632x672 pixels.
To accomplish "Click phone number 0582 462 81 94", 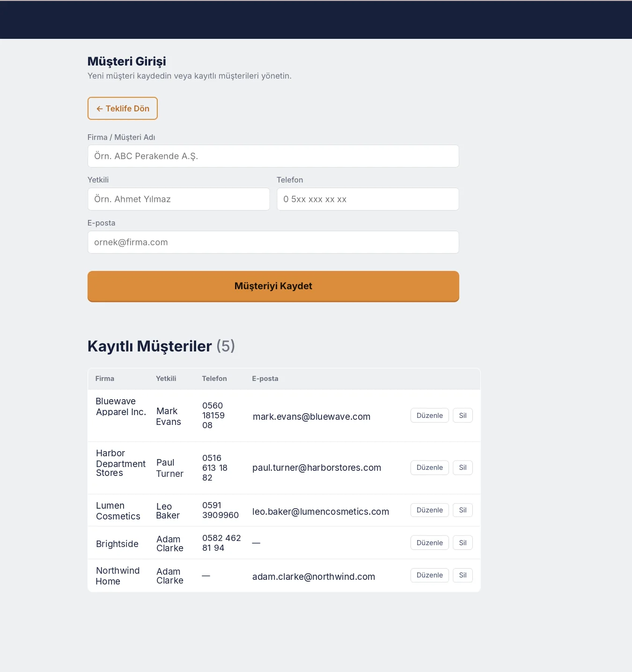I will tap(221, 543).
